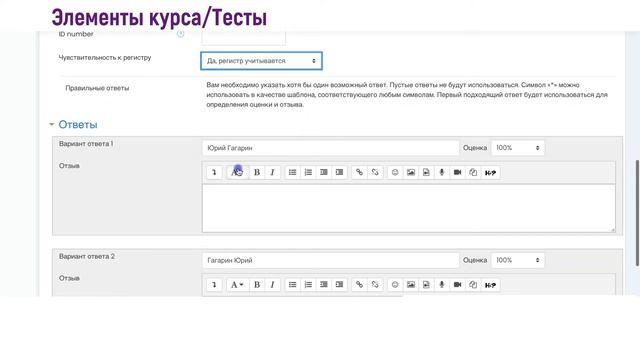Insert media file in Вариант ответа 2 editor
The image size is (640, 360).
[x=426, y=284]
